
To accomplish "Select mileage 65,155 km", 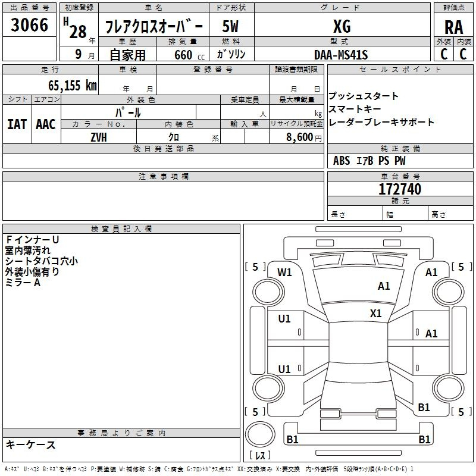I will point(73,85).
